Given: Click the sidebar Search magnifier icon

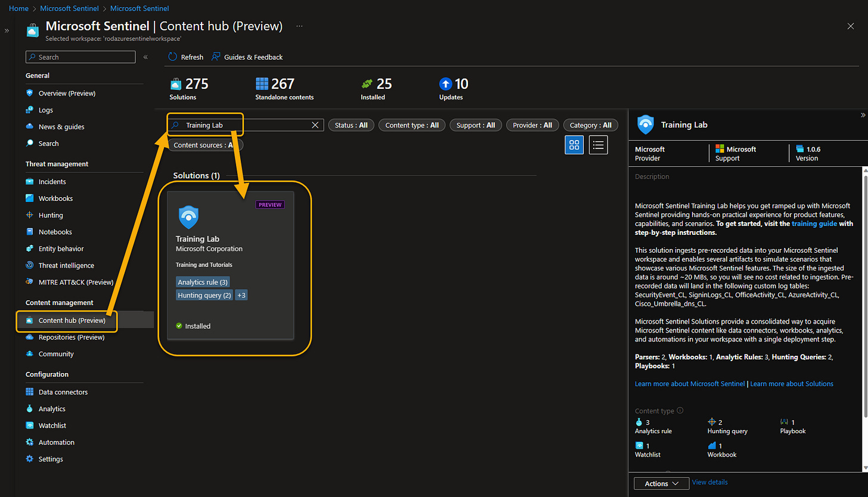Looking at the screenshot, I should coord(30,143).
